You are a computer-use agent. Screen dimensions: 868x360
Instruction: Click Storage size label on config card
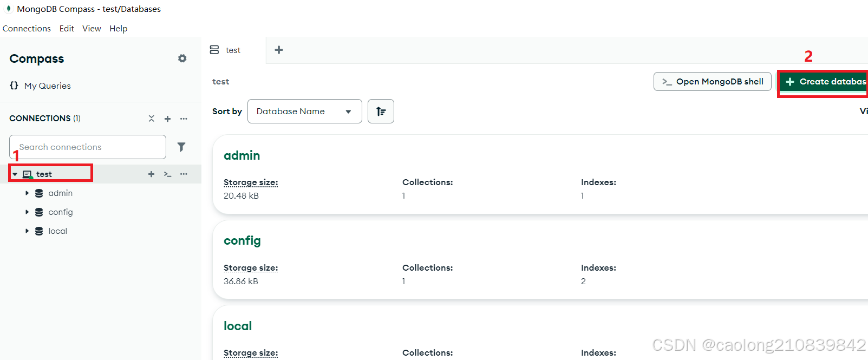(251, 268)
